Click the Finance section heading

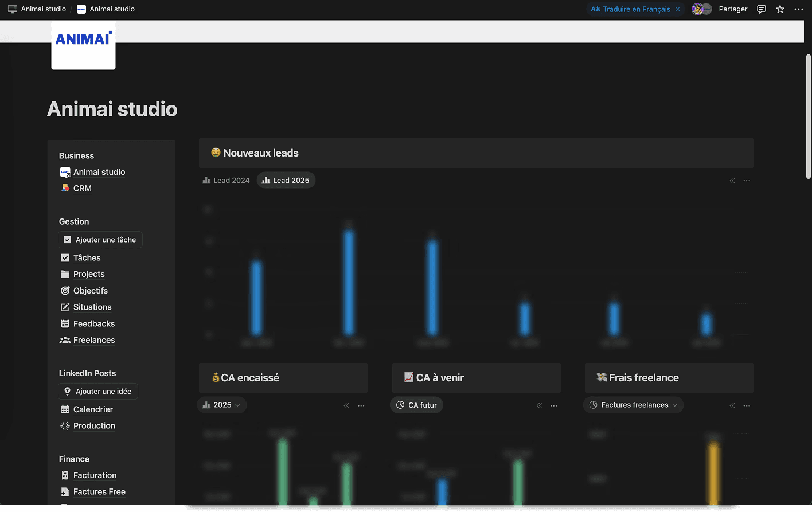(74, 459)
